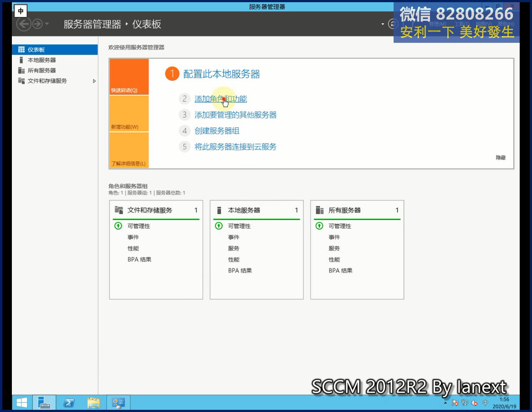Select the 快速启动(Q) orange tile
The width and height of the screenshot is (532, 412).
(129, 77)
